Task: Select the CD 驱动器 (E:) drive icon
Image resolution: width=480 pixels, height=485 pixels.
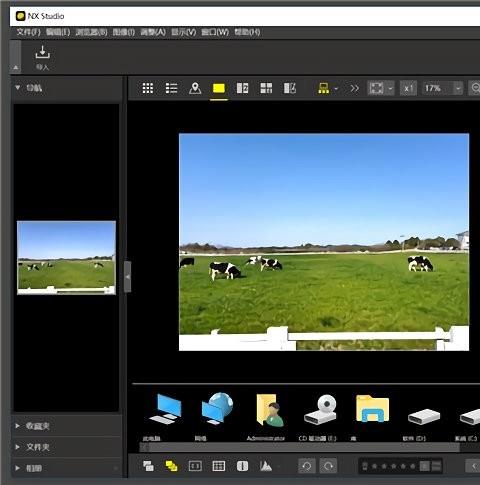Action: coord(321,410)
